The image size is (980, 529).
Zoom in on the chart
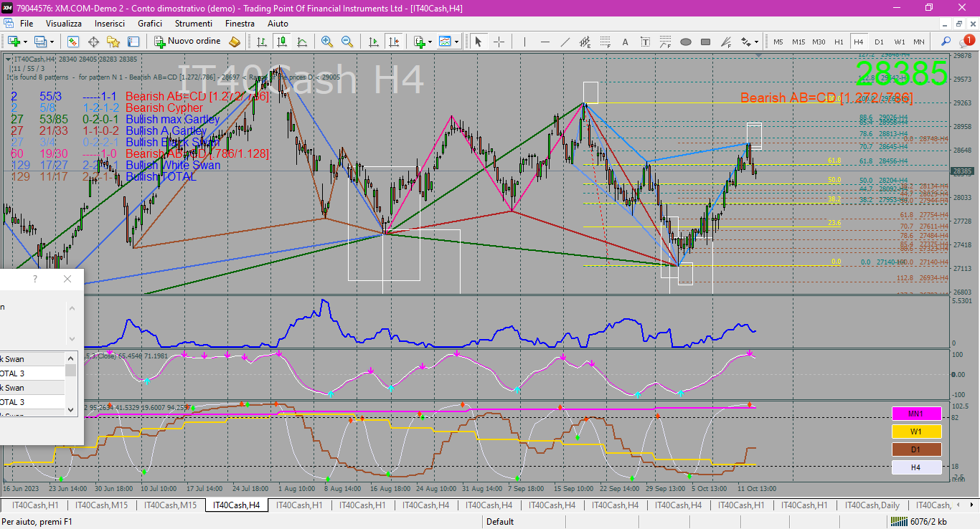click(x=327, y=42)
